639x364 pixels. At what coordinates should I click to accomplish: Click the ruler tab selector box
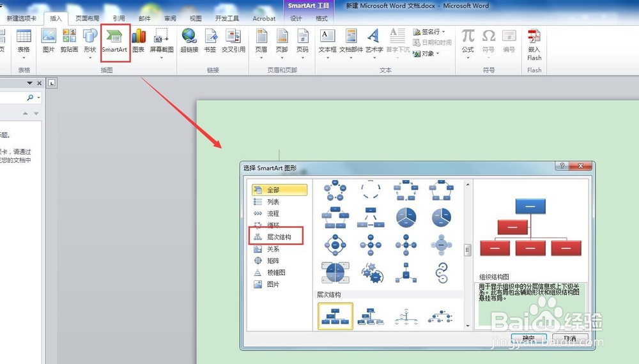[51, 83]
